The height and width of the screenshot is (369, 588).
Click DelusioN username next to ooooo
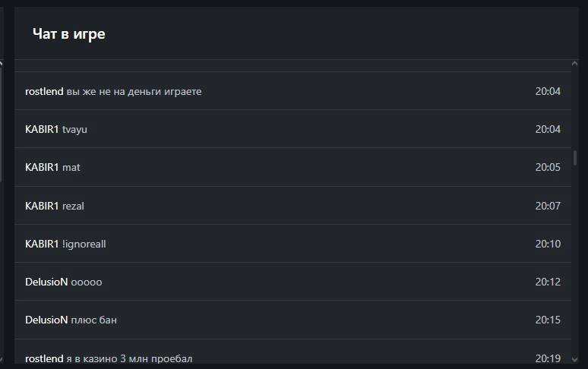click(46, 282)
